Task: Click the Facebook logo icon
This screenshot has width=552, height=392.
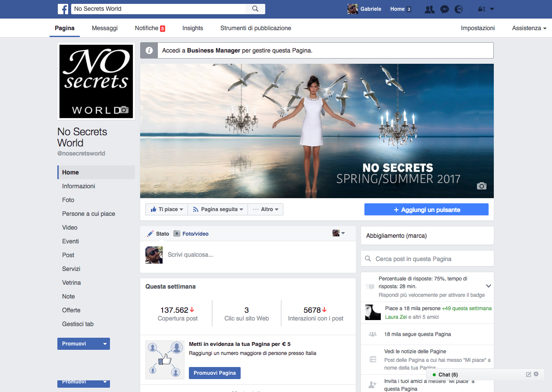Action: click(x=63, y=9)
